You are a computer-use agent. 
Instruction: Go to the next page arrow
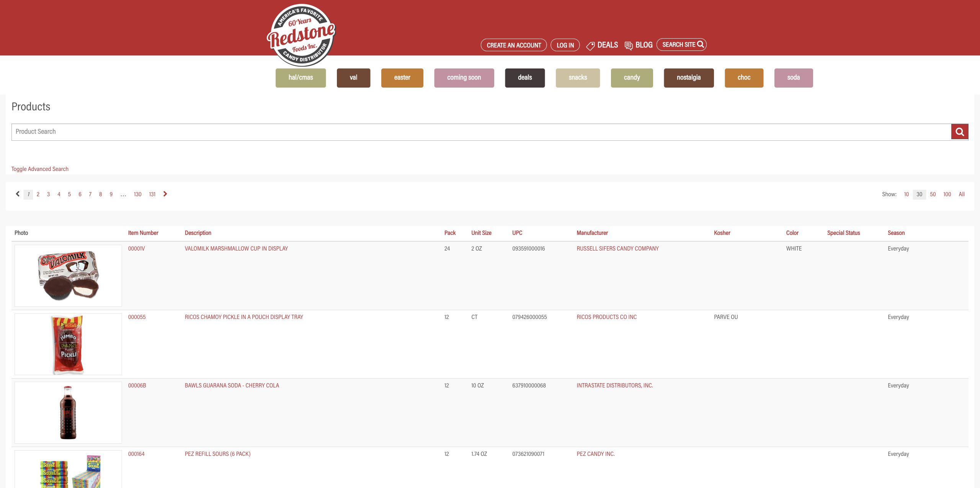(165, 194)
